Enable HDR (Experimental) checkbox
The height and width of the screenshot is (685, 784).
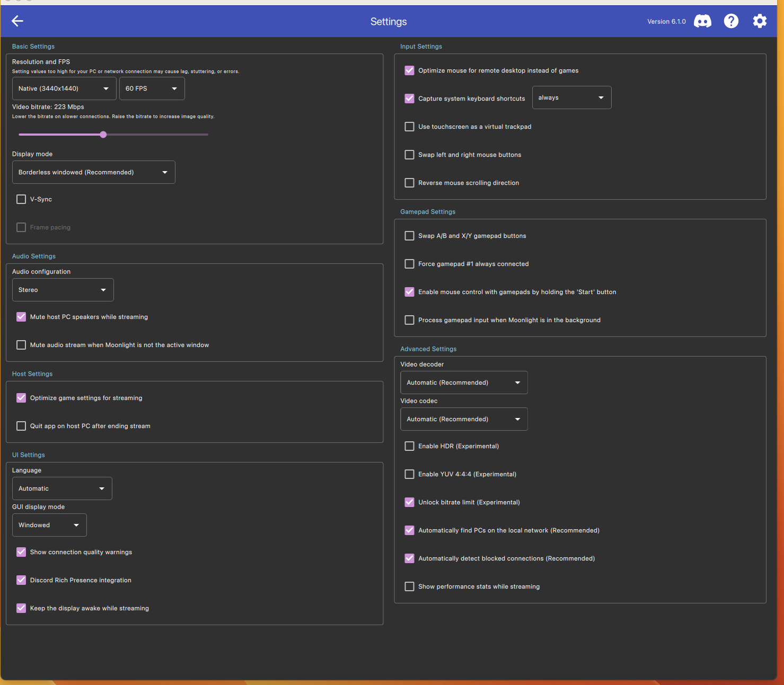coord(409,446)
